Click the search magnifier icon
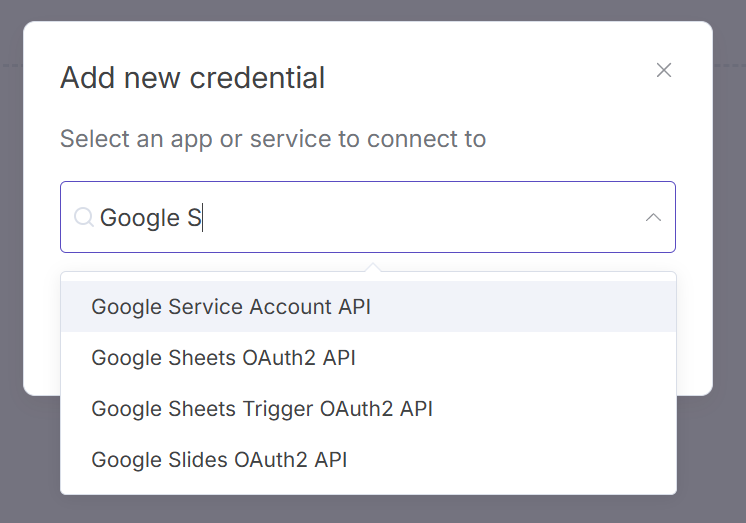Viewport: 746px width, 523px height. pyautogui.click(x=84, y=217)
